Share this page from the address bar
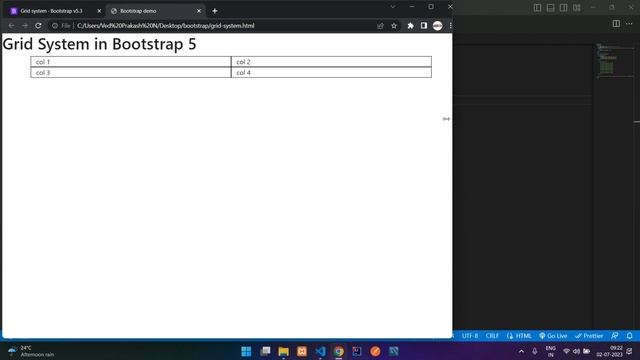This screenshot has width=640, height=360. click(x=380, y=25)
